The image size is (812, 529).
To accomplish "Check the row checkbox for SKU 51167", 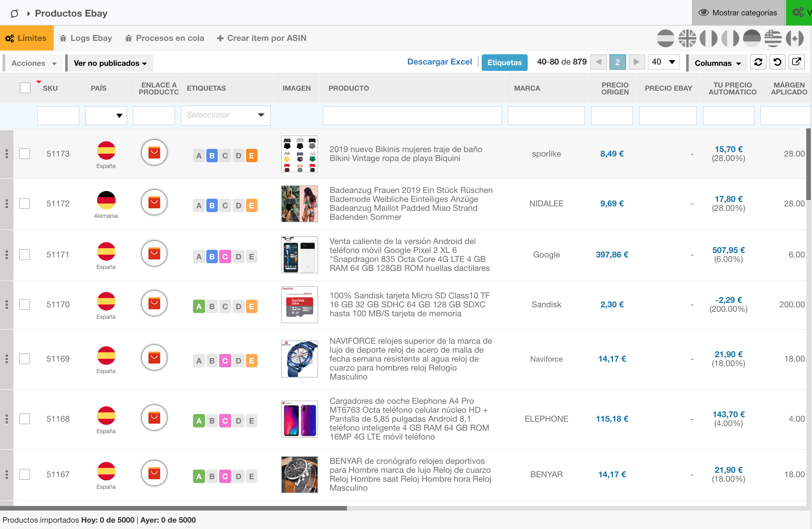I will (x=25, y=475).
